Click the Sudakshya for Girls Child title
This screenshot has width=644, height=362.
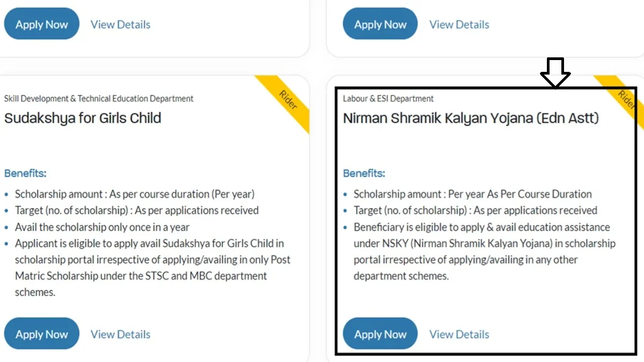83,118
